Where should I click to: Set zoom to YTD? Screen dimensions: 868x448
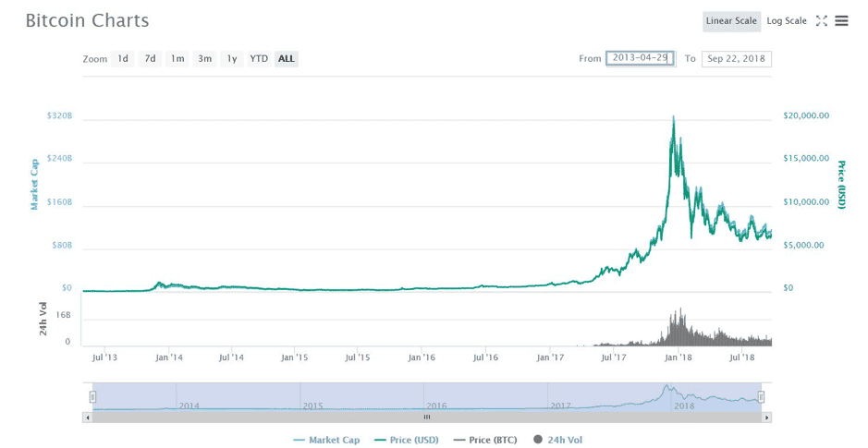pyautogui.click(x=259, y=58)
